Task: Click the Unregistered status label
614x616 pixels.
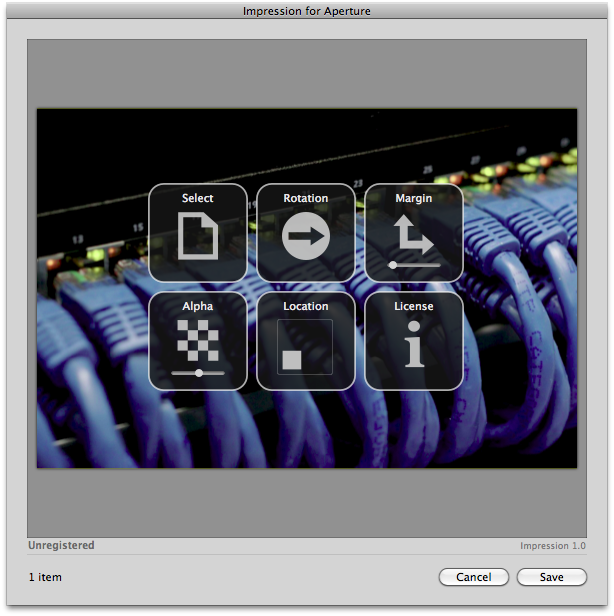Action: tap(61, 545)
